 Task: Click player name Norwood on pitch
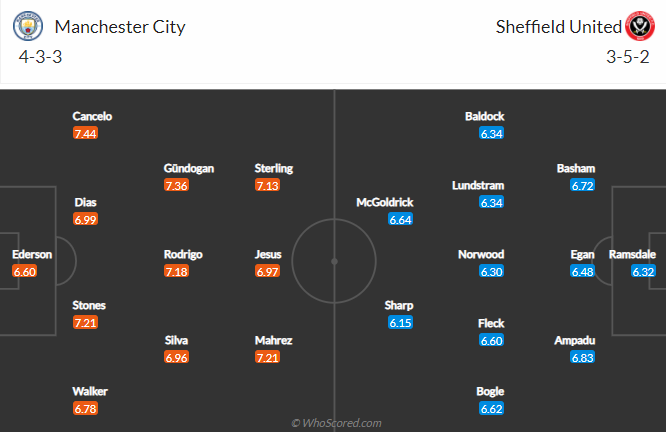coord(481,255)
